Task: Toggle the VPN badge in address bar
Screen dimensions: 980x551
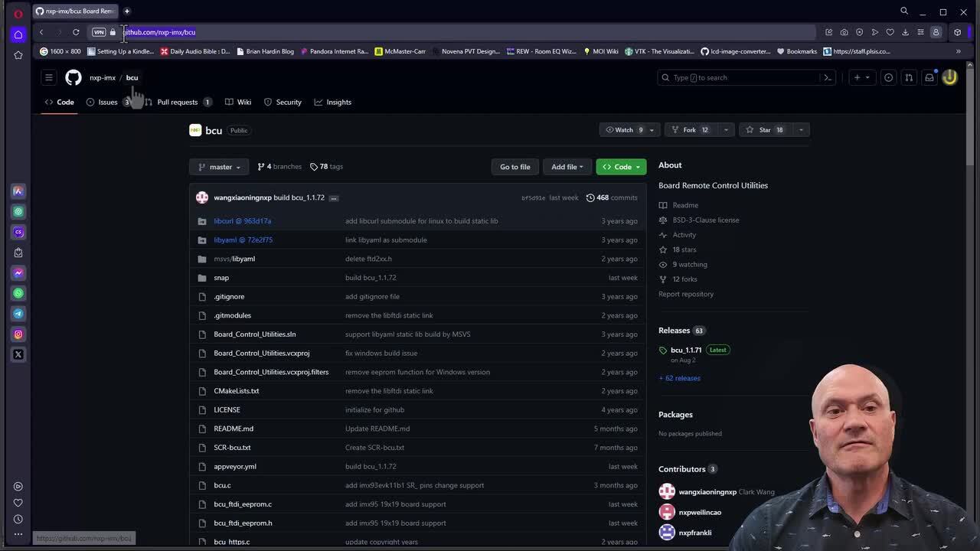Action: click(99, 32)
